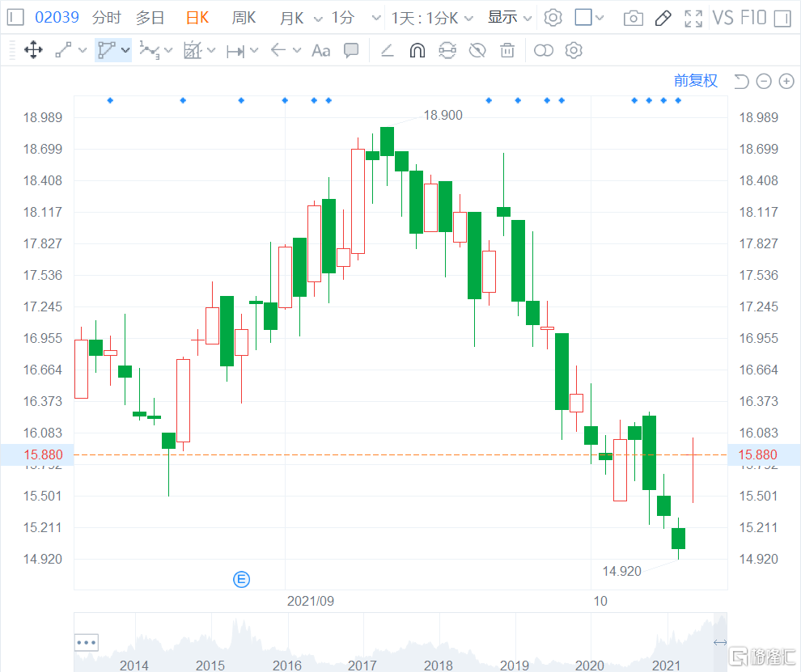Toggle the right sidebar panel

point(782,18)
